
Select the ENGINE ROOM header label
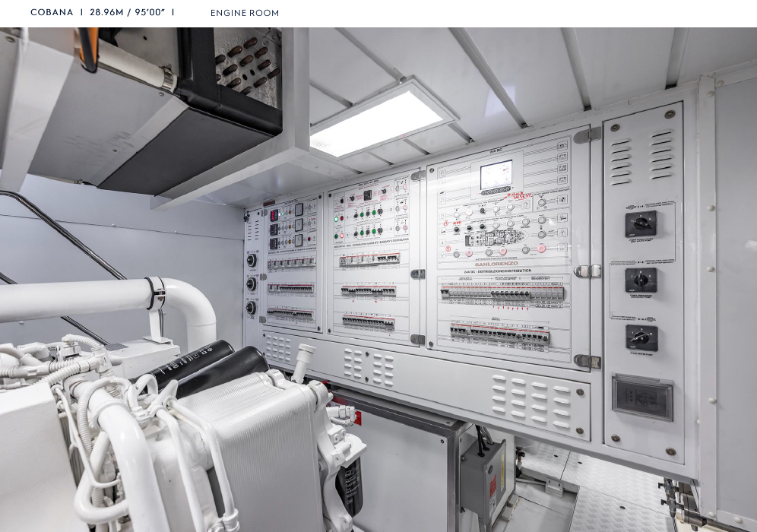245,13
